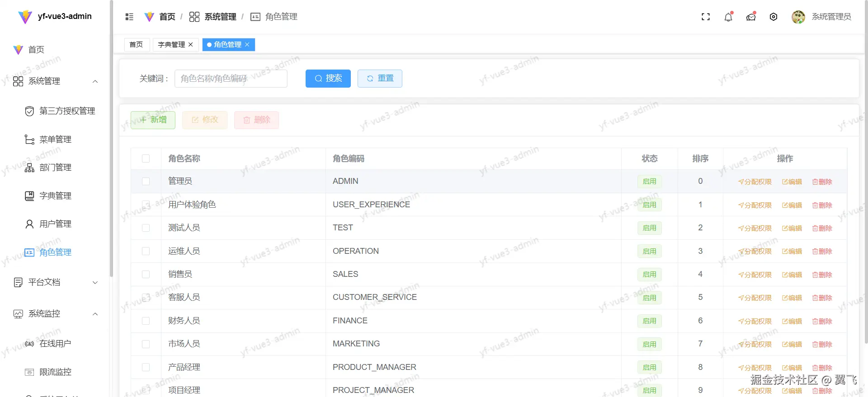The width and height of the screenshot is (868, 397).
Task: Click the tree icon of 菜单管理
Action: [29, 140]
